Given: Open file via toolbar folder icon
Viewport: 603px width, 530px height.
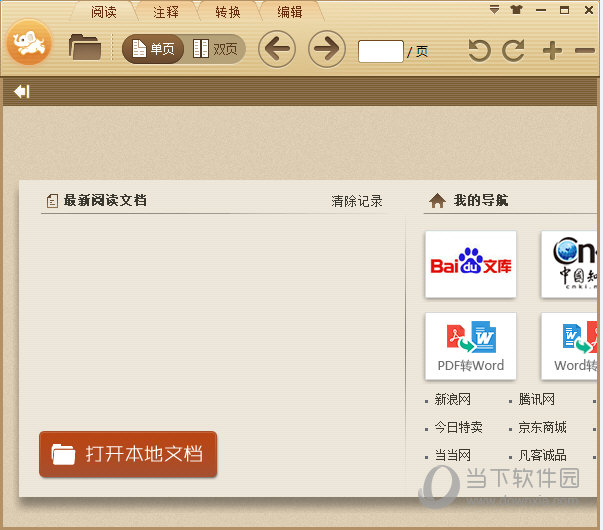Looking at the screenshot, I should (x=85, y=47).
